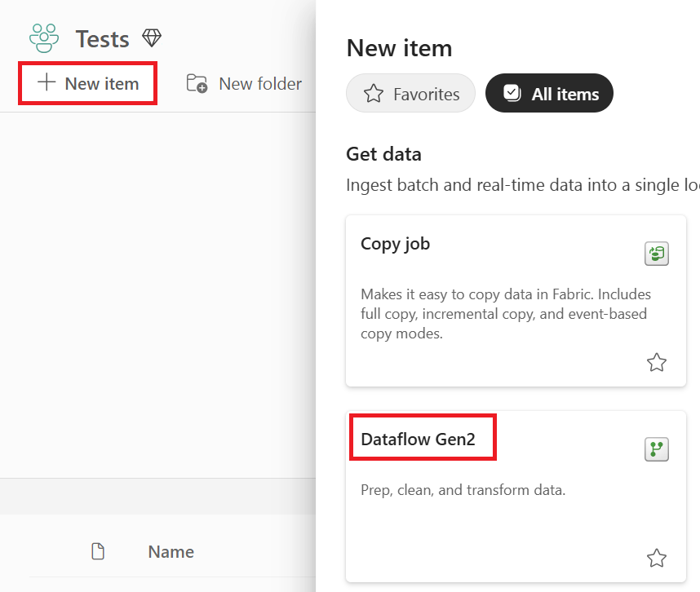
Task: Click the Dataflow Gen2 branch icon
Action: click(x=656, y=449)
